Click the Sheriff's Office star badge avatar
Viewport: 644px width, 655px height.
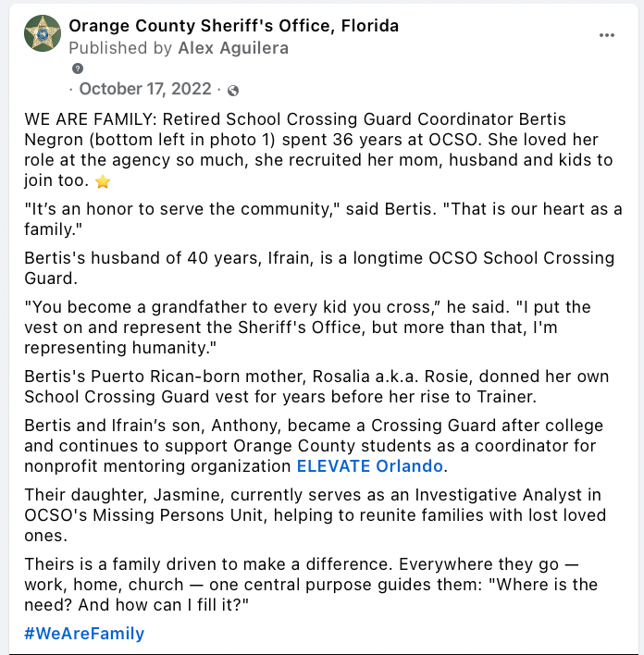coord(43,34)
